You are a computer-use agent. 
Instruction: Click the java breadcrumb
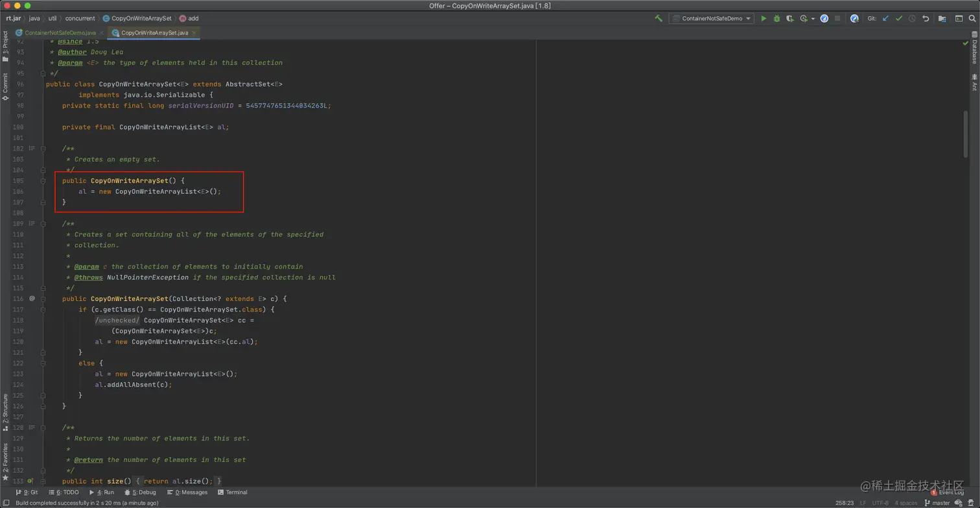[x=34, y=19]
